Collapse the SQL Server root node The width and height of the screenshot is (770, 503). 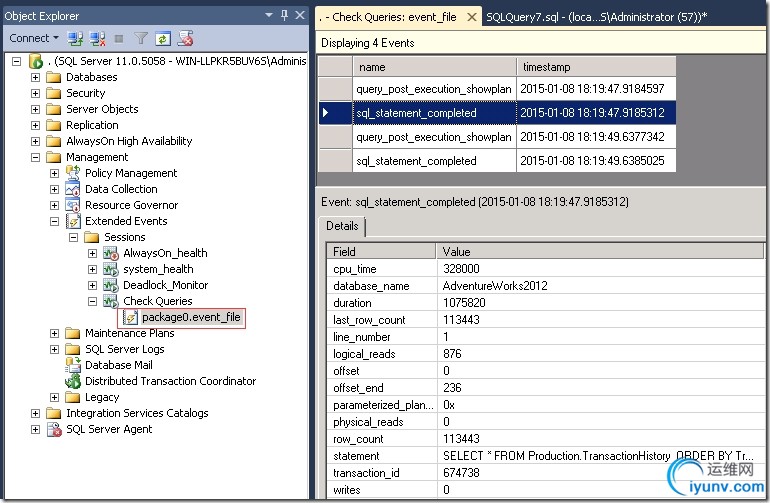[17, 61]
